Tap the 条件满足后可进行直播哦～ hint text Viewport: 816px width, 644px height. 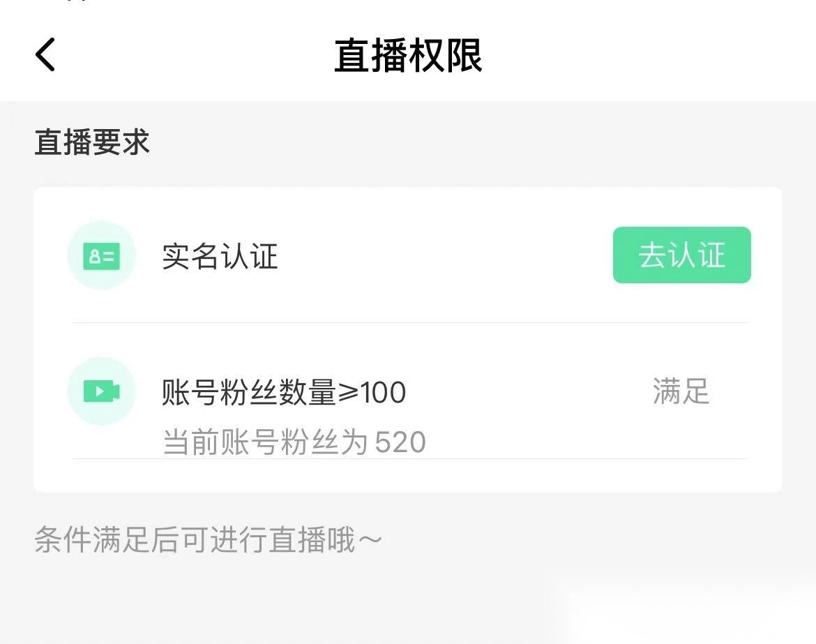208,541
